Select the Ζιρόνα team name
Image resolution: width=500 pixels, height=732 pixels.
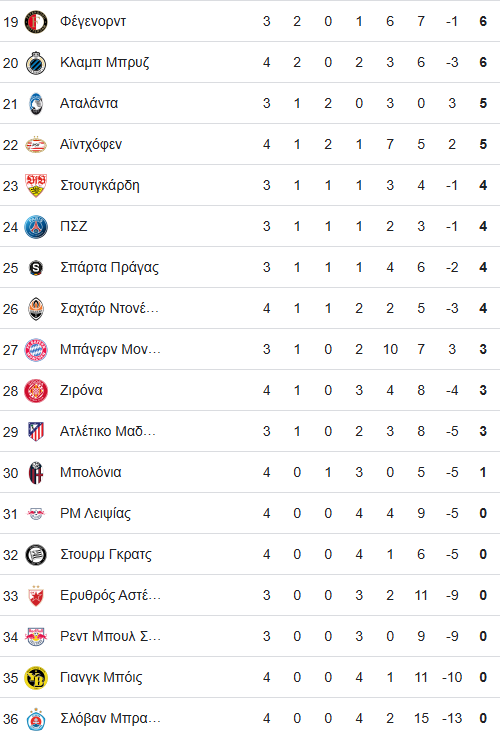[x=81, y=390]
